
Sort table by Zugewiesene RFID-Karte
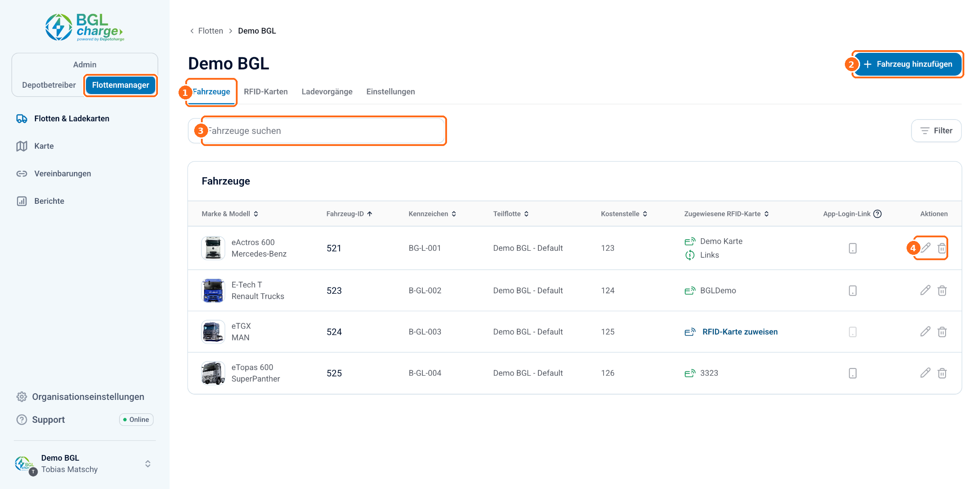pyautogui.click(x=727, y=214)
